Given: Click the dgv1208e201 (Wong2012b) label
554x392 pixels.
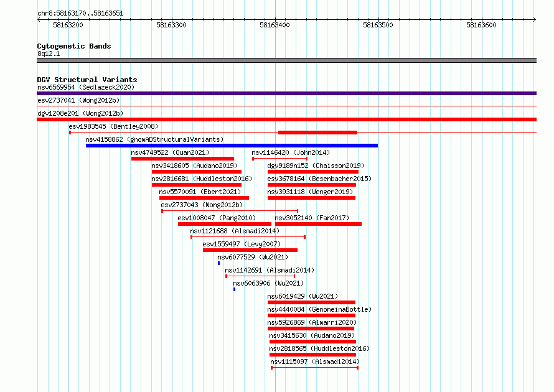Looking at the screenshot, I should point(80,113).
